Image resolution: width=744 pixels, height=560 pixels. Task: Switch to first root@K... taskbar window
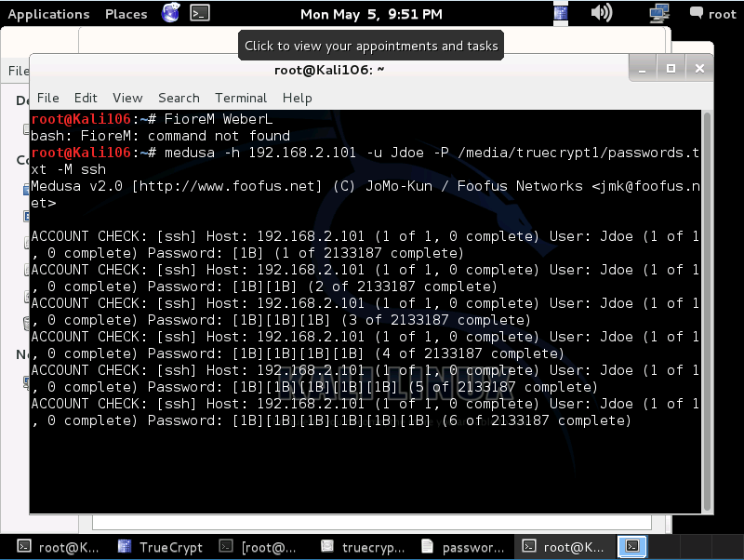pyautogui.click(x=58, y=547)
